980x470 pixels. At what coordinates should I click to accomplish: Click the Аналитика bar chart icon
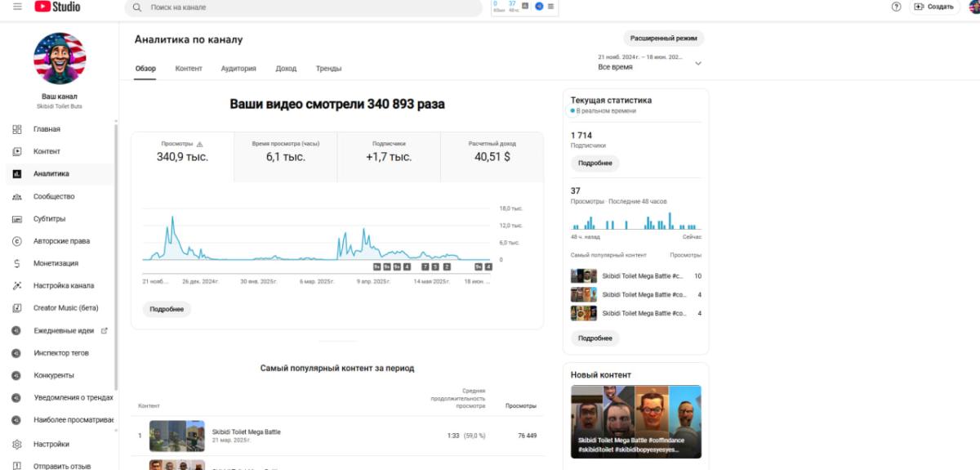(17, 174)
